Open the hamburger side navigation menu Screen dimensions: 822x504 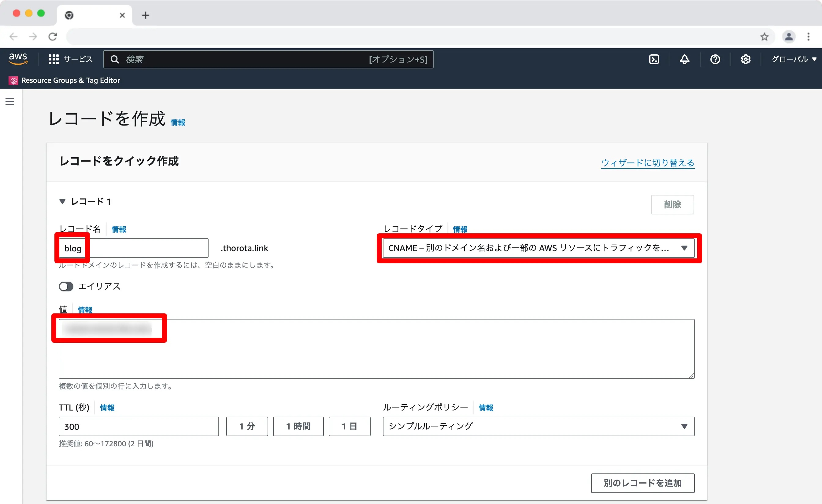(x=10, y=101)
